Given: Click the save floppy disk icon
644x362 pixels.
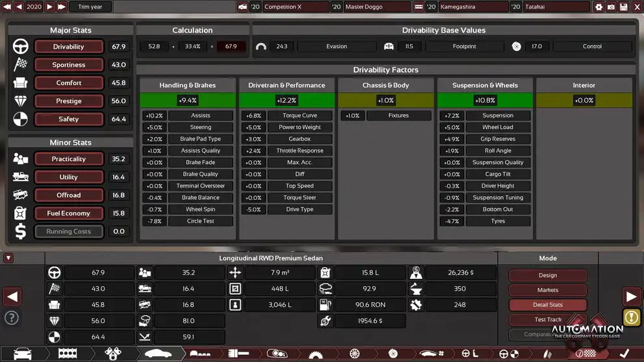Looking at the screenshot, I should point(624,6).
